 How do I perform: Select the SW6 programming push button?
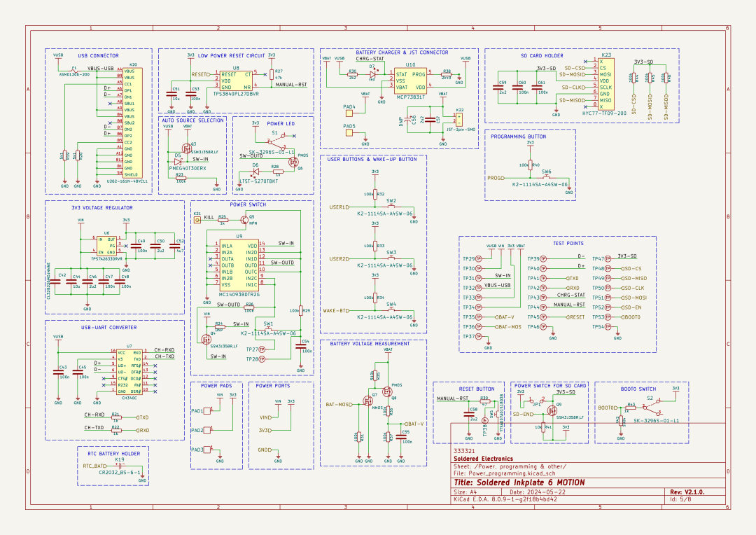(546, 176)
